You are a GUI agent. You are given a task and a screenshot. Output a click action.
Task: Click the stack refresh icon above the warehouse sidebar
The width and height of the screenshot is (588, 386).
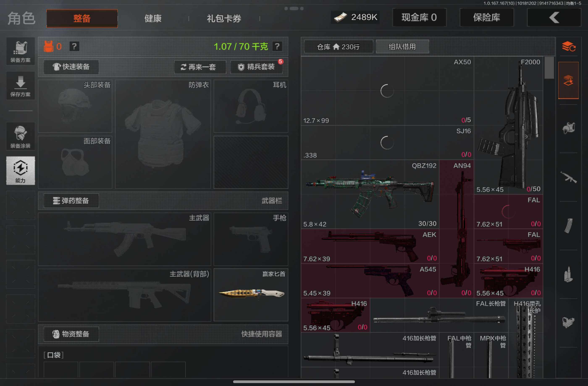tap(568, 46)
